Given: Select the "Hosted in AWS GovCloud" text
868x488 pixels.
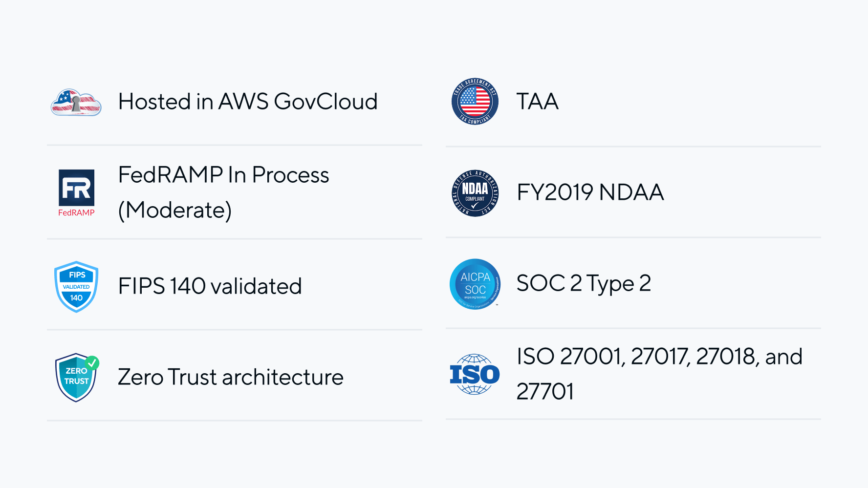Looking at the screenshot, I should 248,102.
